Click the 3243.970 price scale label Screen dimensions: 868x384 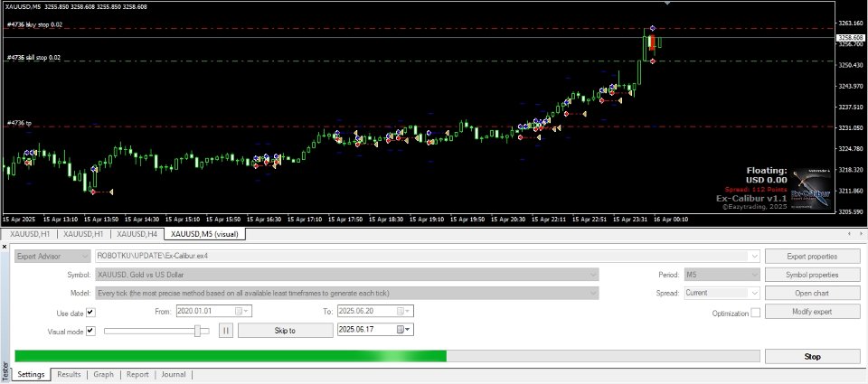point(852,87)
